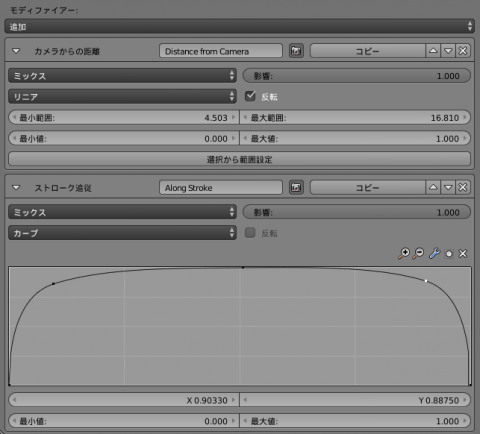Enable 反転 checkbox in Along Stroke modifier
The image size is (480, 434).
coord(250,233)
